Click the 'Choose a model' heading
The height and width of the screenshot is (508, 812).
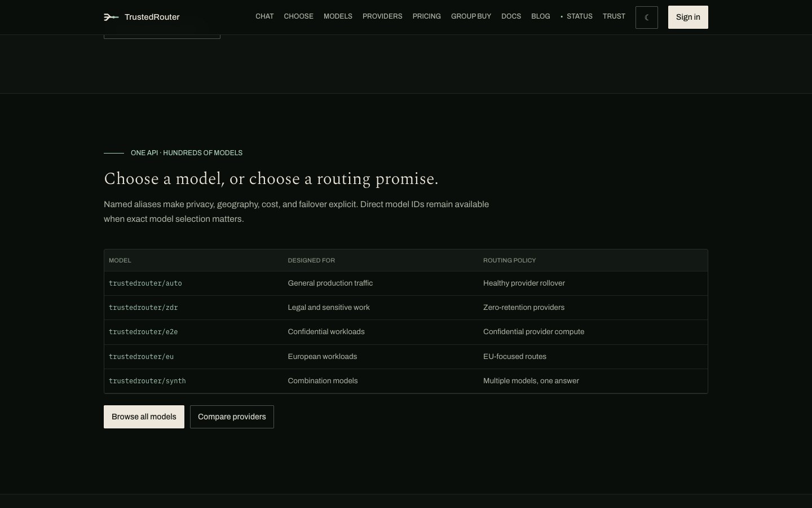271,179
